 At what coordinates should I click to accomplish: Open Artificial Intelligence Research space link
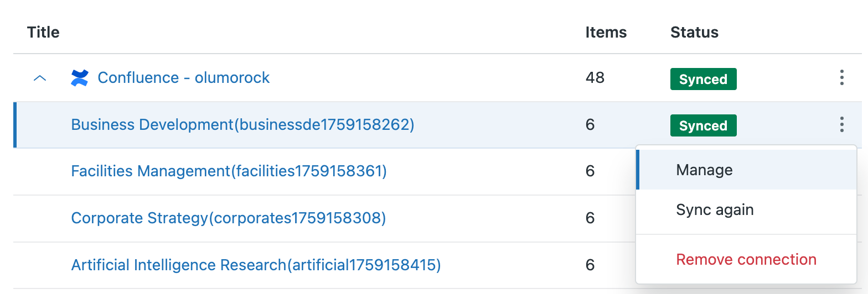pyautogui.click(x=256, y=265)
